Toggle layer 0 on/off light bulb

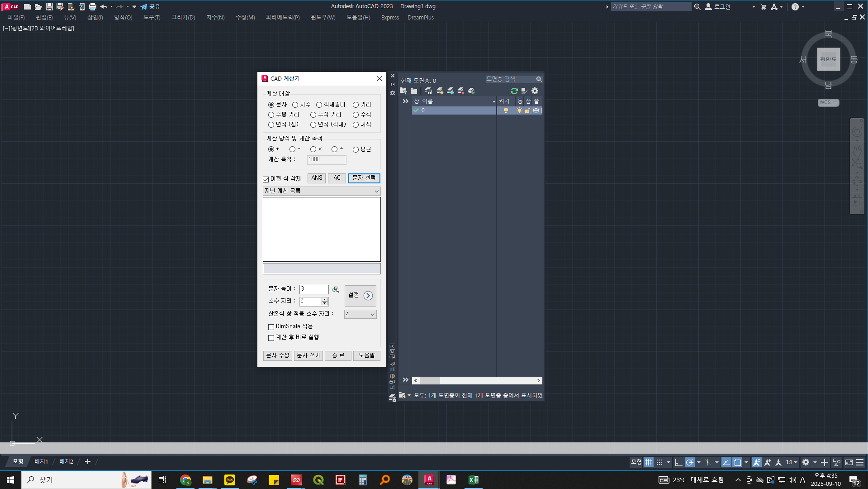point(506,110)
